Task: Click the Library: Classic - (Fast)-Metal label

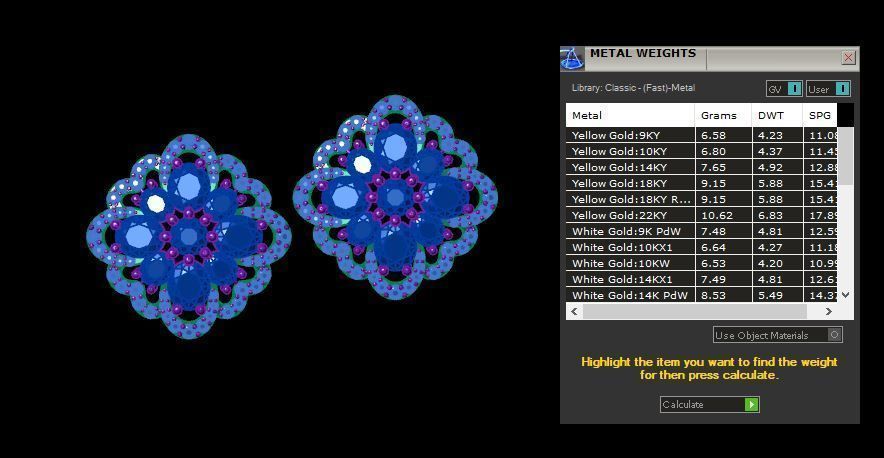Action: (633, 88)
